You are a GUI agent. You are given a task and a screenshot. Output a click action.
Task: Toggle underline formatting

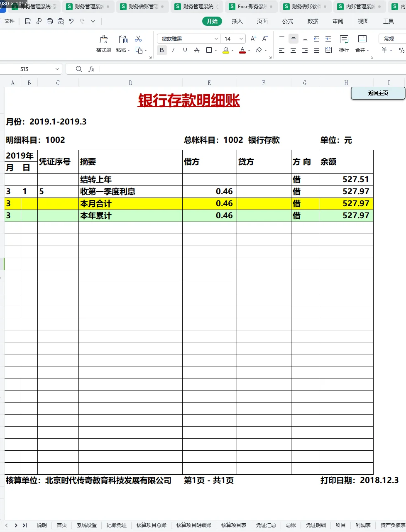tap(185, 50)
